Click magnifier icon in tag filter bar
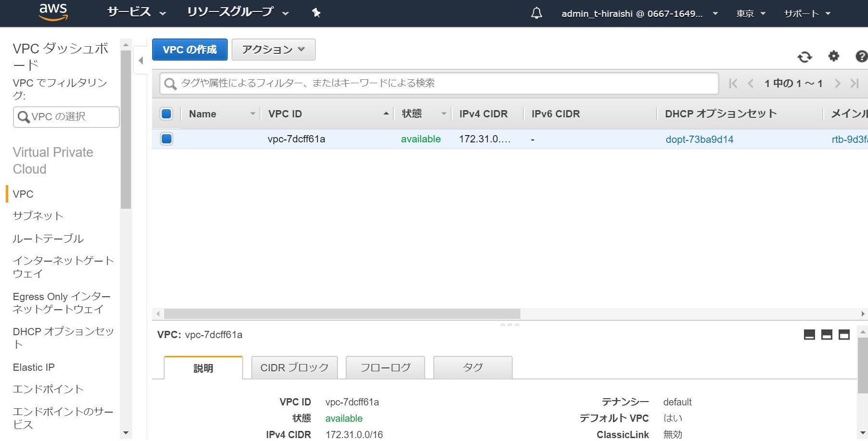This screenshot has height=441, width=868. [x=170, y=84]
